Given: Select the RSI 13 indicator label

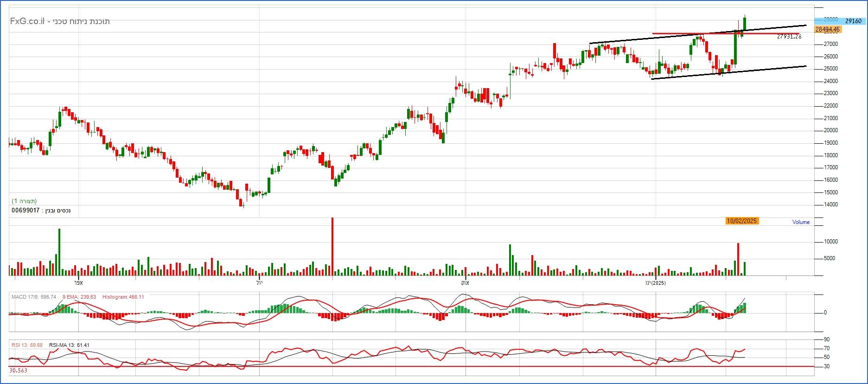Looking at the screenshot, I should [x=27, y=345].
